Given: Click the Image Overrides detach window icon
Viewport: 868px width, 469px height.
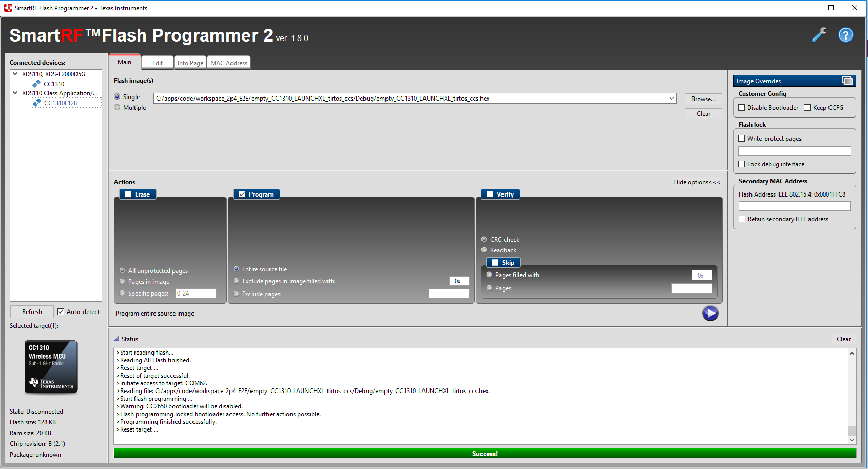Looking at the screenshot, I should tap(847, 81).
